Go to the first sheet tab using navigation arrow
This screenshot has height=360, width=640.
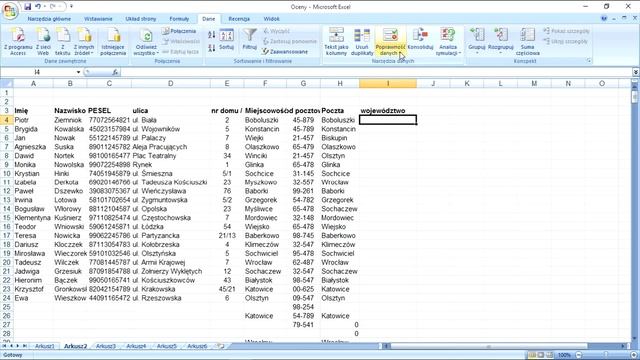pyautogui.click(x=4, y=346)
